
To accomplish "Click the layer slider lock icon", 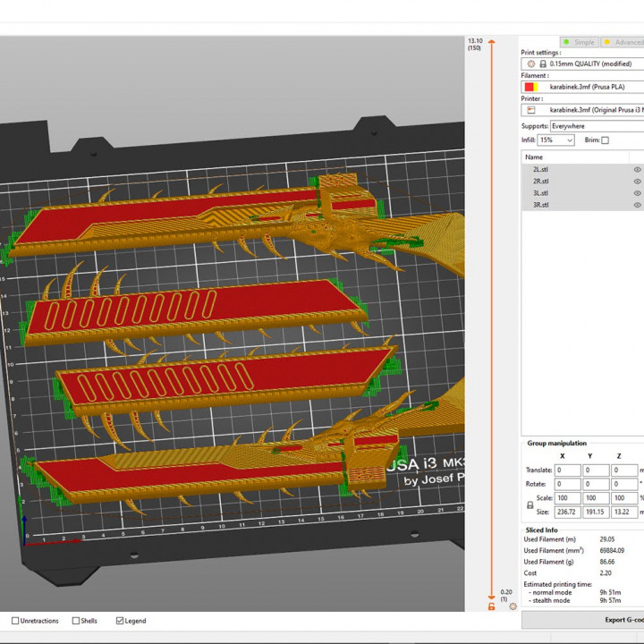I will [x=491, y=607].
